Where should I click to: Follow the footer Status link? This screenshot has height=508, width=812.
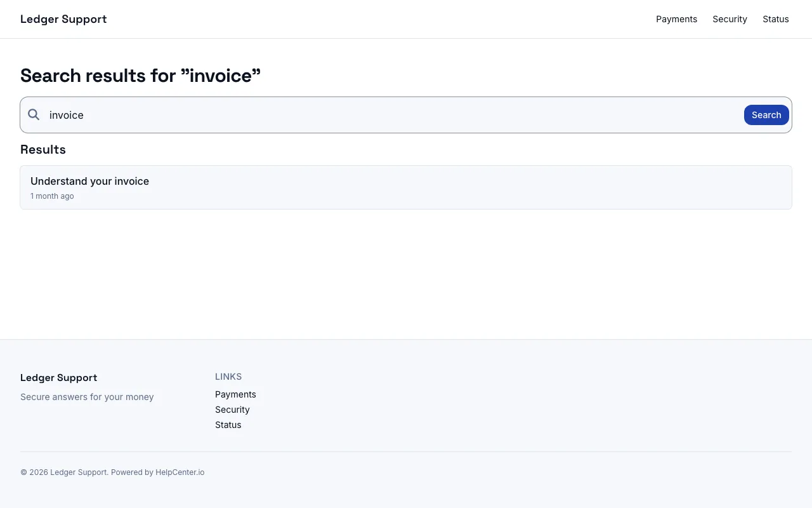(228, 425)
